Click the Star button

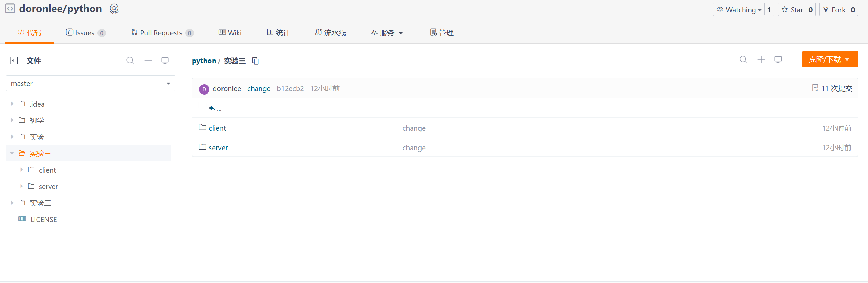coord(792,10)
